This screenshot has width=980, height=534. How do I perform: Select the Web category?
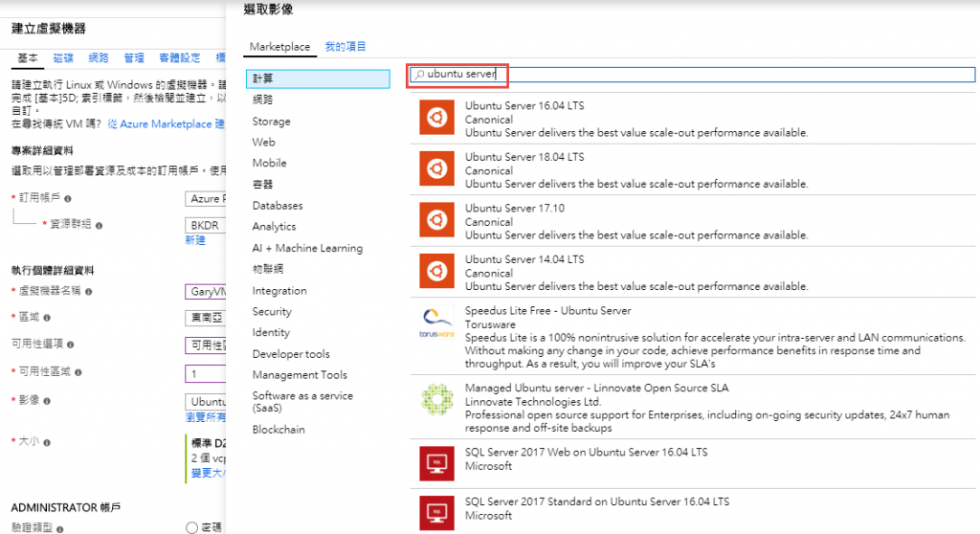point(264,142)
